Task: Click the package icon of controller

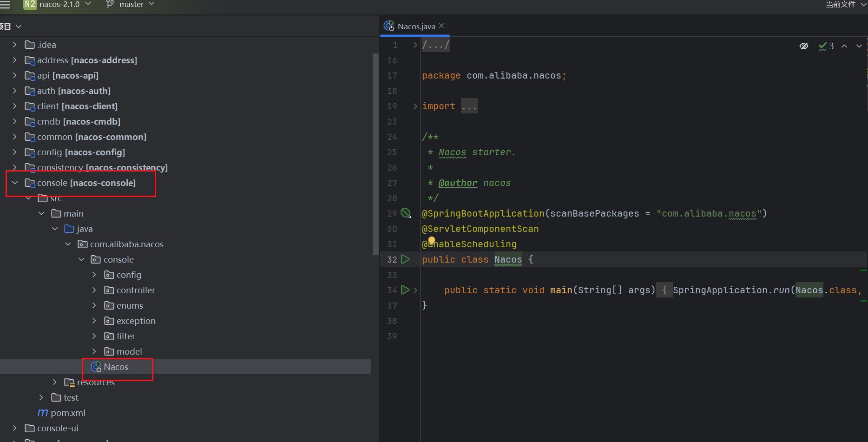Action: [109, 290]
